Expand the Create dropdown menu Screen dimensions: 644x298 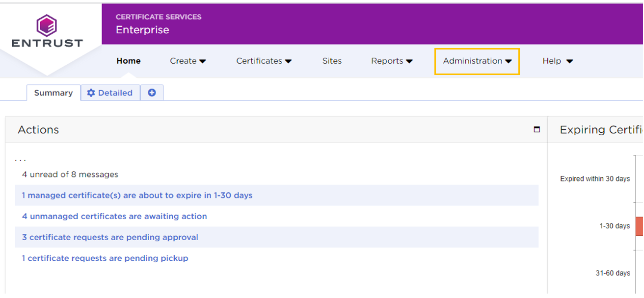pyautogui.click(x=188, y=61)
